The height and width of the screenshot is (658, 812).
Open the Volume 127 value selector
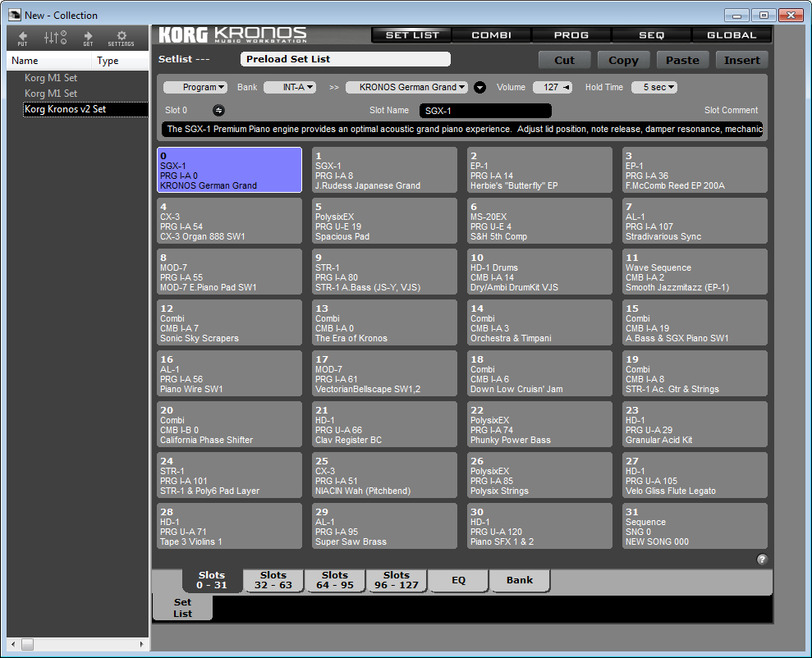tap(553, 88)
